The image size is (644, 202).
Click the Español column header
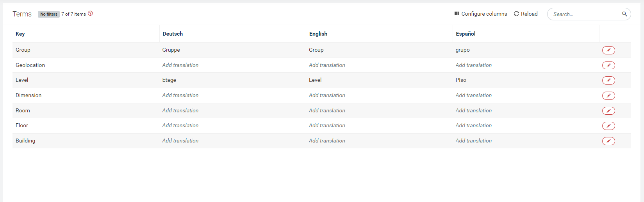pos(466,34)
